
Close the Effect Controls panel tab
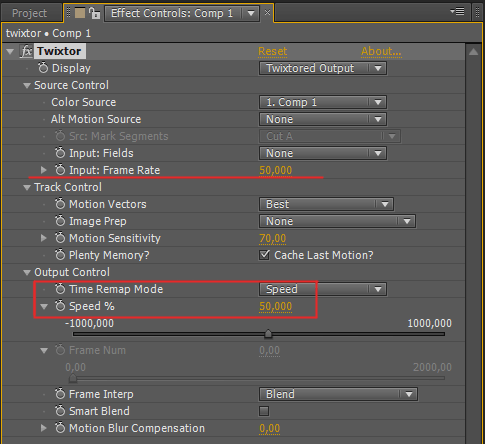coord(267,12)
